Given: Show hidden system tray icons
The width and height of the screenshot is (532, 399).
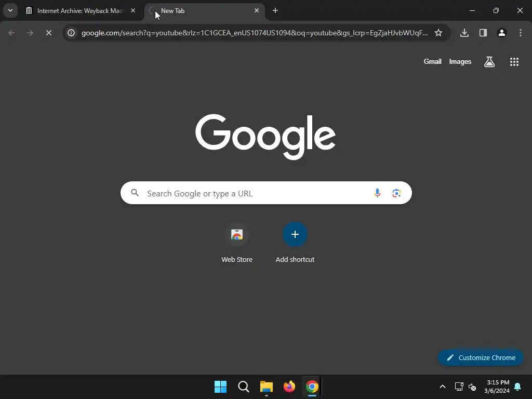Looking at the screenshot, I should [443, 387].
